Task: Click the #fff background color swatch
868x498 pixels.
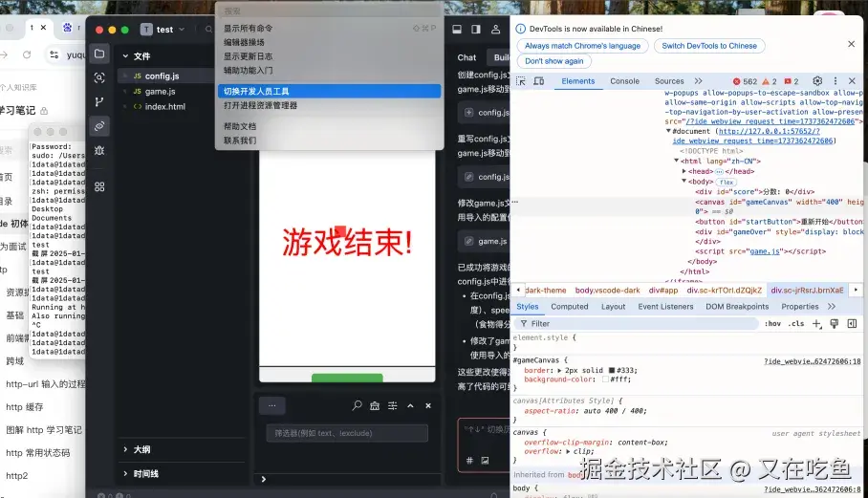Action: click(x=606, y=379)
